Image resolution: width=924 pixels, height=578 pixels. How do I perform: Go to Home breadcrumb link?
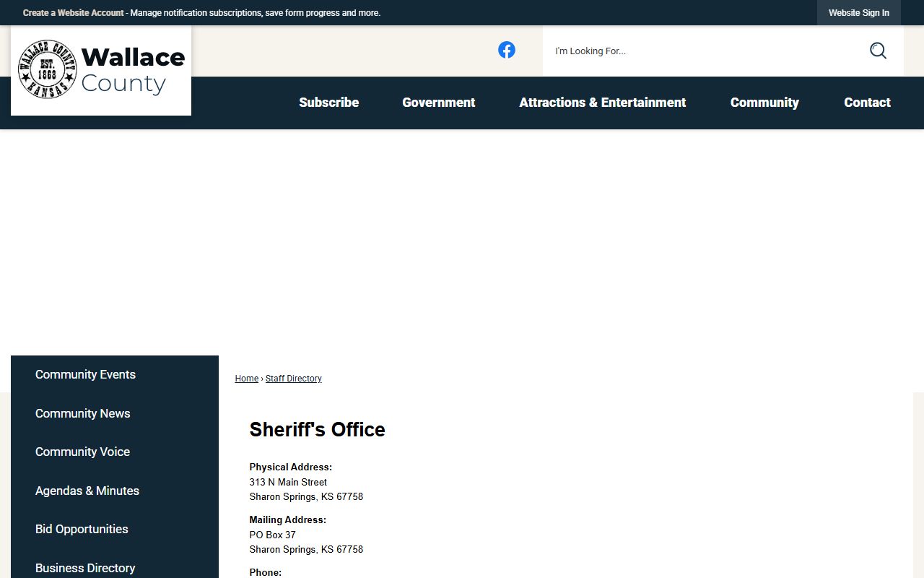pyautogui.click(x=247, y=379)
